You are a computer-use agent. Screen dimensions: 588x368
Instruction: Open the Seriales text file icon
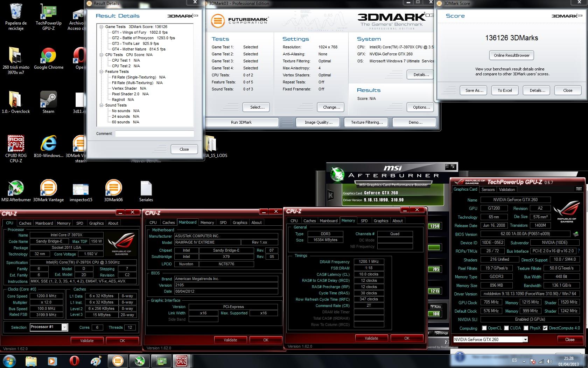tap(146, 191)
